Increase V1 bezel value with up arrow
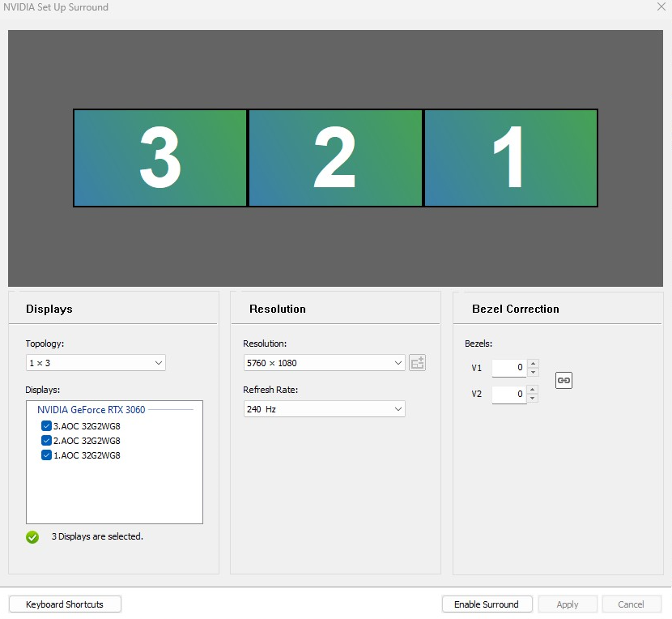The height and width of the screenshot is (619, 672). tap(533, 364)
